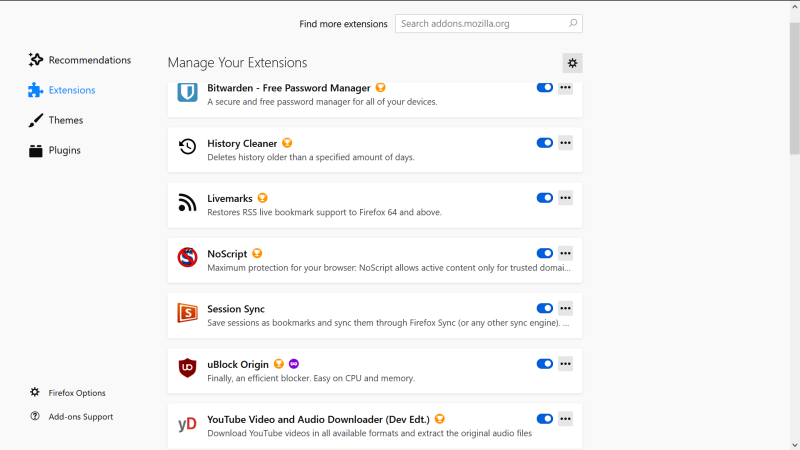Disable the Bitwarden extension toggle
This screenshot has width=800, height=450.
(545, 88)
